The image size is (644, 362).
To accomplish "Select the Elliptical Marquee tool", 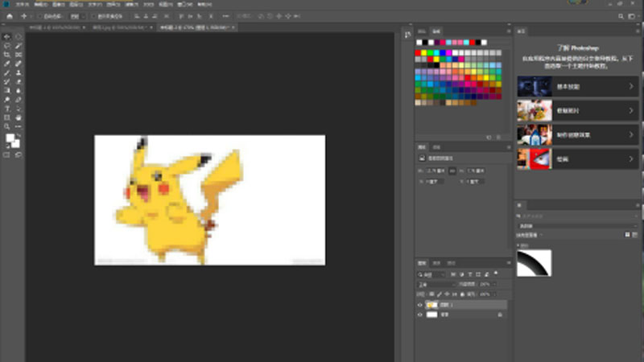I will click(x=19, y=37).
